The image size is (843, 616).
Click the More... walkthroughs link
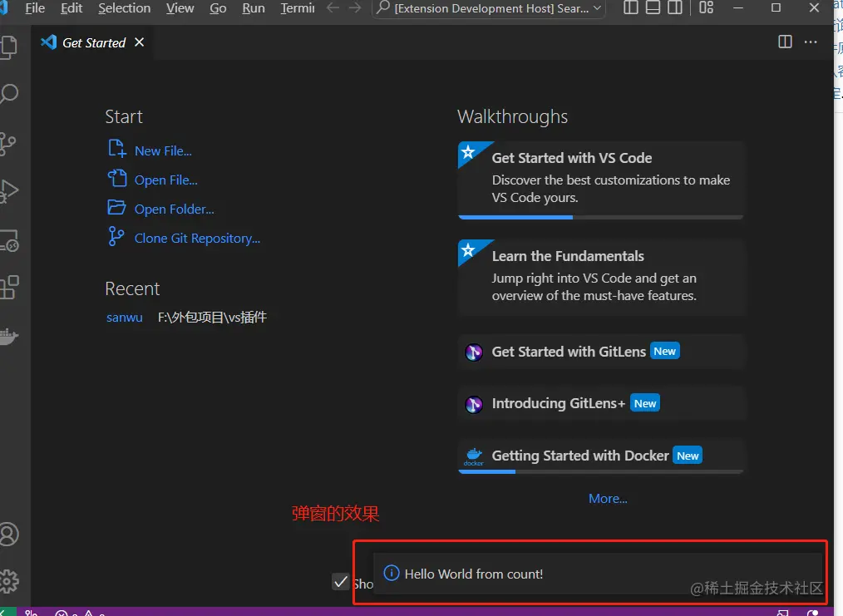pos(608,498)
